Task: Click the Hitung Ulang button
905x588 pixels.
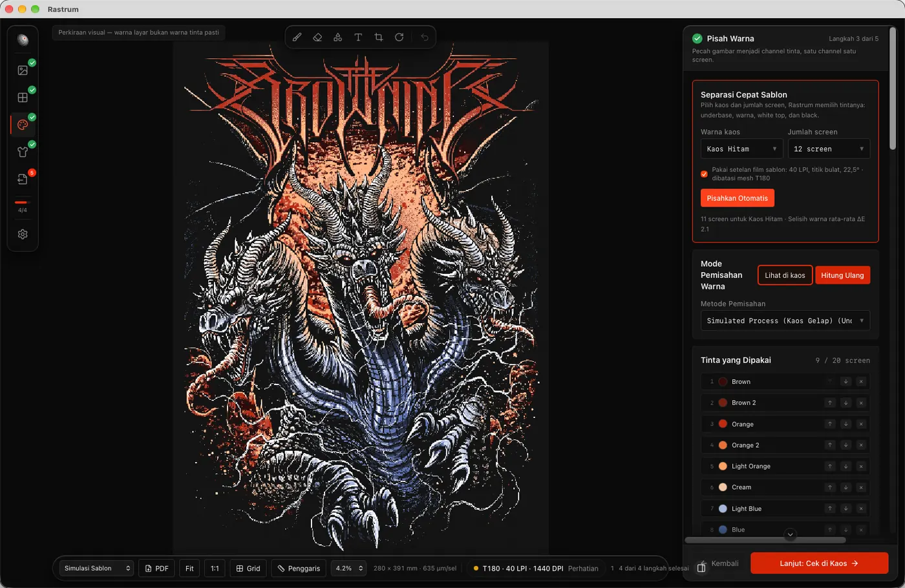Action: click(842, 275)
